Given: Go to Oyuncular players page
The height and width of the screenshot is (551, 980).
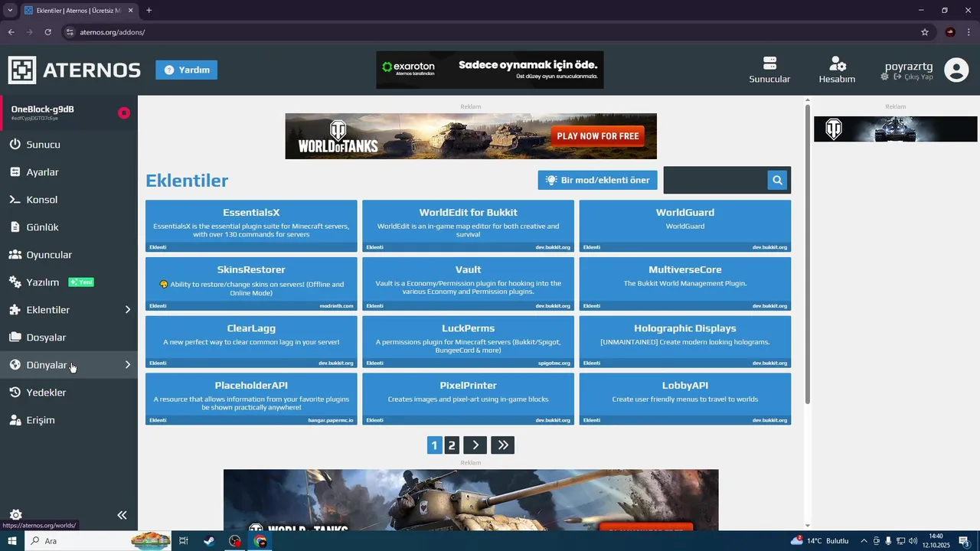Looking at the screenshot, I should (x=69, y=255).
